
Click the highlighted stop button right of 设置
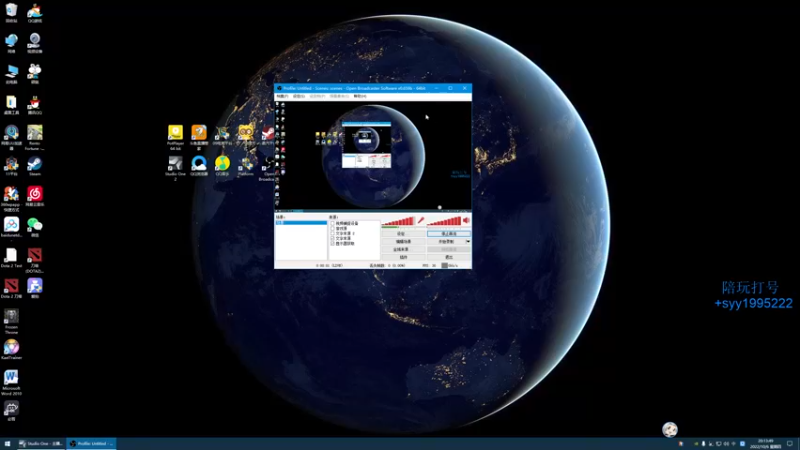click(x=448, y=234)
